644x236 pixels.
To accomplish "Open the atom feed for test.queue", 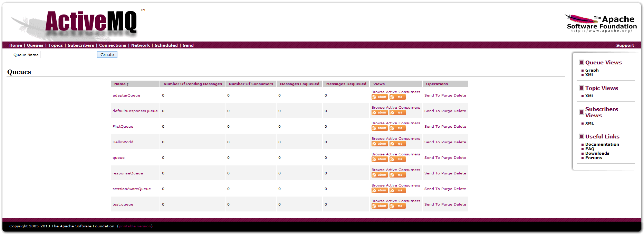I will 379,206.
